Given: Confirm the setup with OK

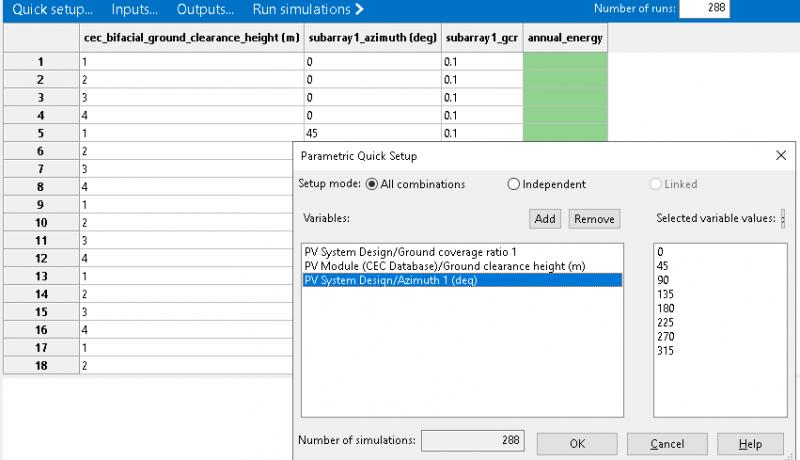Looking at the screenshot, I should pyautogui.click(x=578, y=443).
